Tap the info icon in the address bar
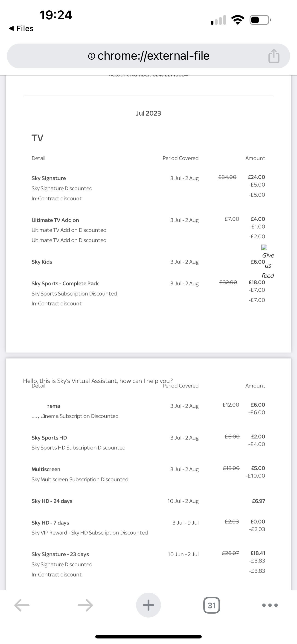The image size is (297, 644). click(x=91, y=56)
